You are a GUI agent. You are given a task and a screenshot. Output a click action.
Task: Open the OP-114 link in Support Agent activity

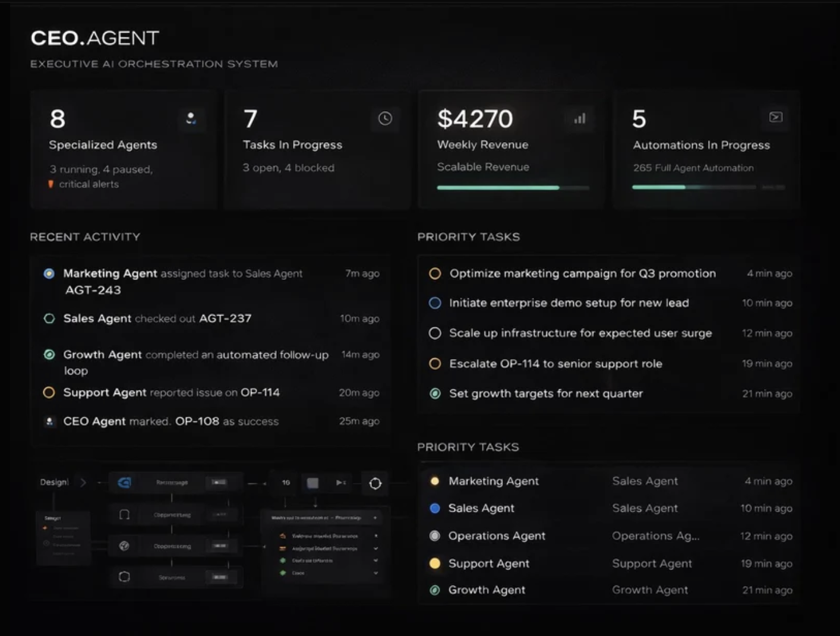click(260, 392)
